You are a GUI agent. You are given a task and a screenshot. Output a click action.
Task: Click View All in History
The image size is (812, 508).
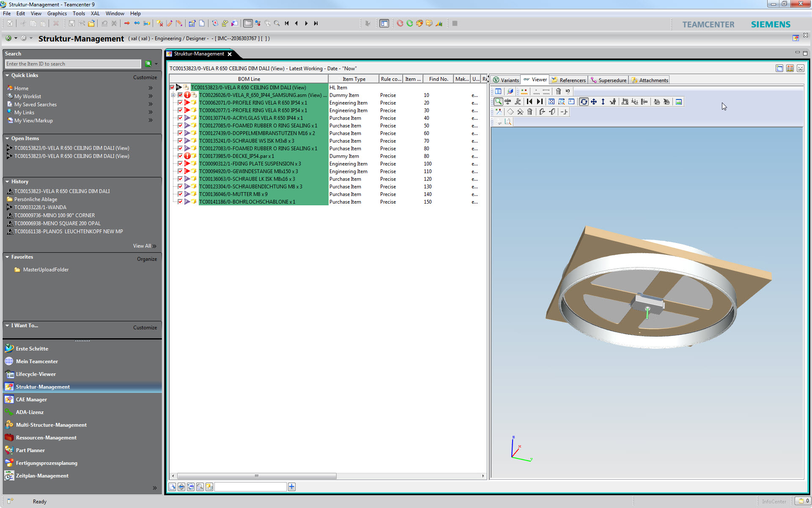[145, 246]
